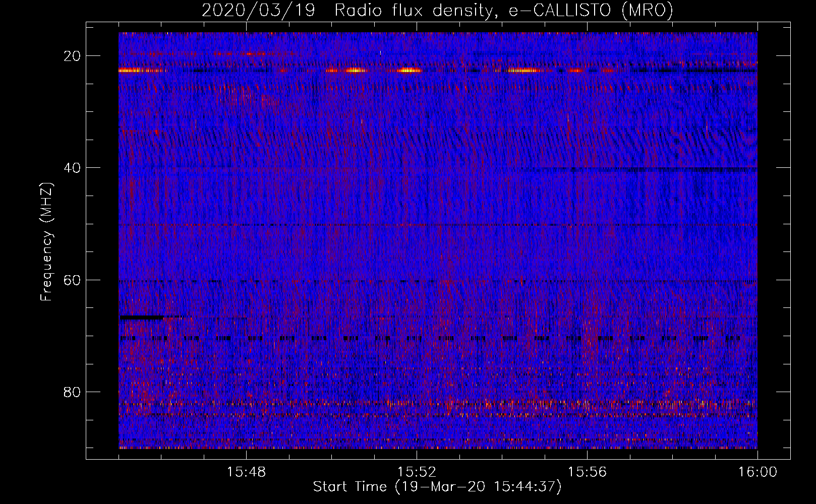Select the 16:00 time tick label
The image size is (816, 504).
(757, 472)
